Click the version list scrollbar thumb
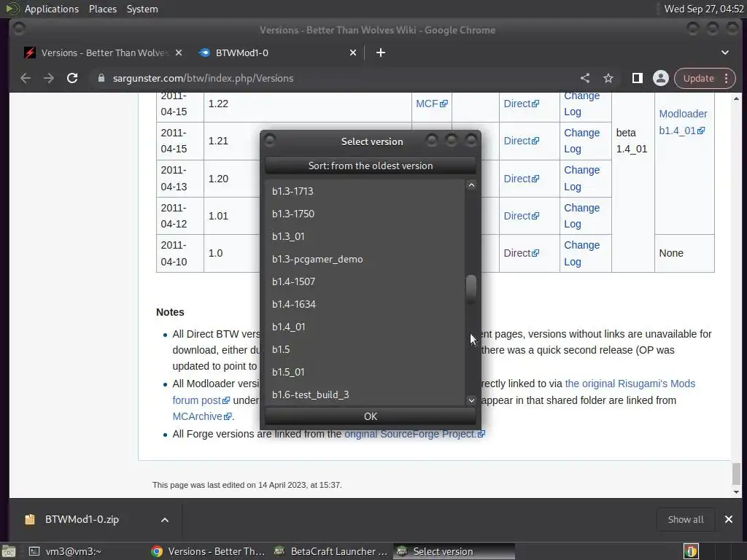This screenshot has height=560, width=747. [471, 289]
